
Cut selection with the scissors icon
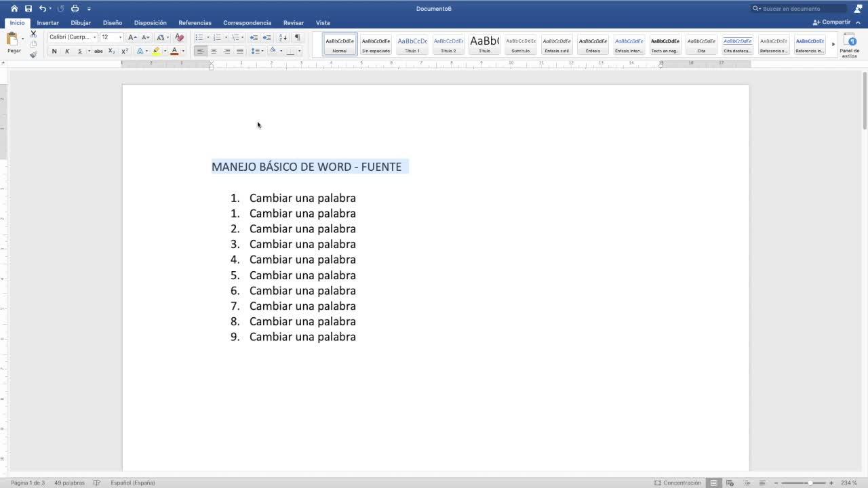click(x=33, y=34)
